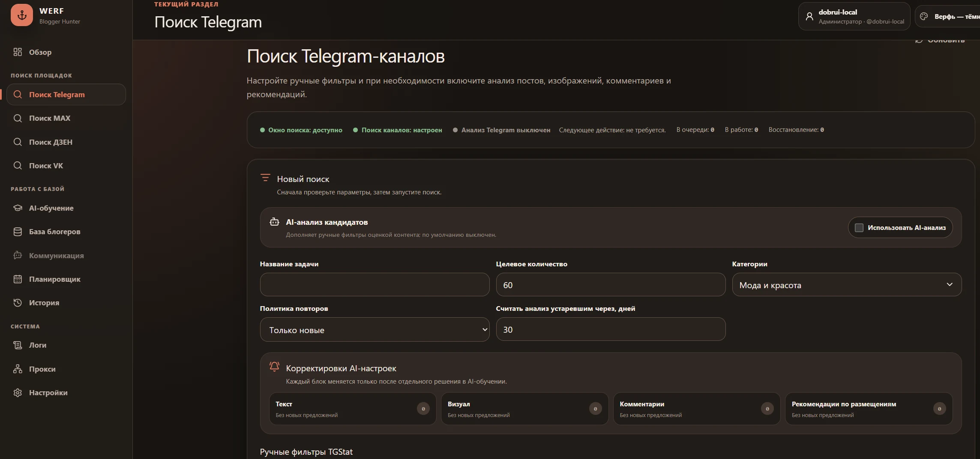Open the Поиск VK page

click(66, 166)
